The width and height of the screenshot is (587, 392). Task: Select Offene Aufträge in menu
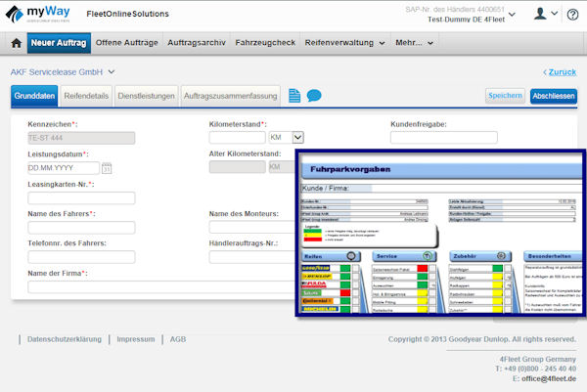click(x=126, y=43)
